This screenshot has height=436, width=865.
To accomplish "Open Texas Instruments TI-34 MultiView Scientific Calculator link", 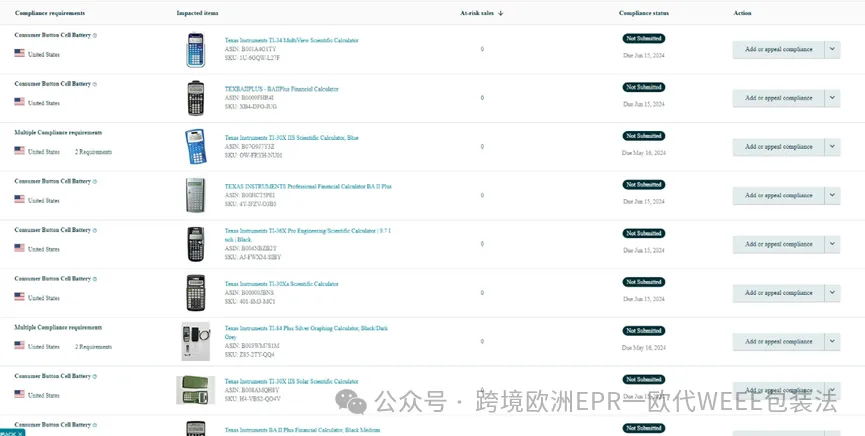I will pos(291,40).
